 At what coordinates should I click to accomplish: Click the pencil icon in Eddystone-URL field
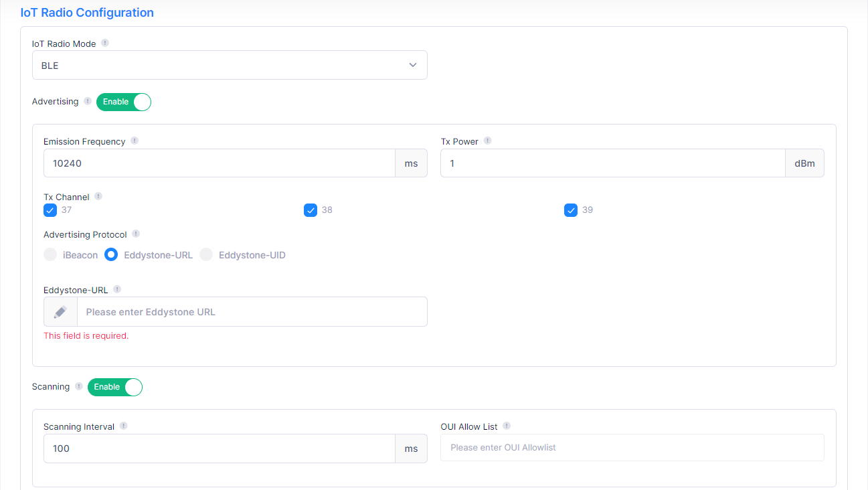60,312
